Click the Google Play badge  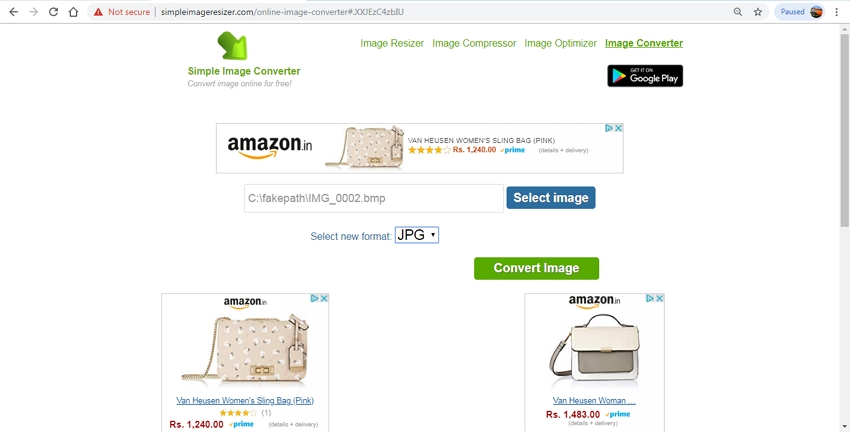click(x=645, y=76)
